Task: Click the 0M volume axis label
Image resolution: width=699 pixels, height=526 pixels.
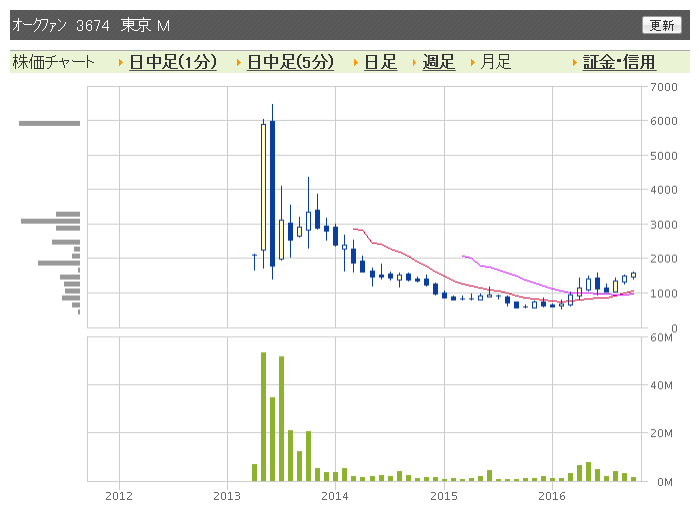Action: click(665, 482)
